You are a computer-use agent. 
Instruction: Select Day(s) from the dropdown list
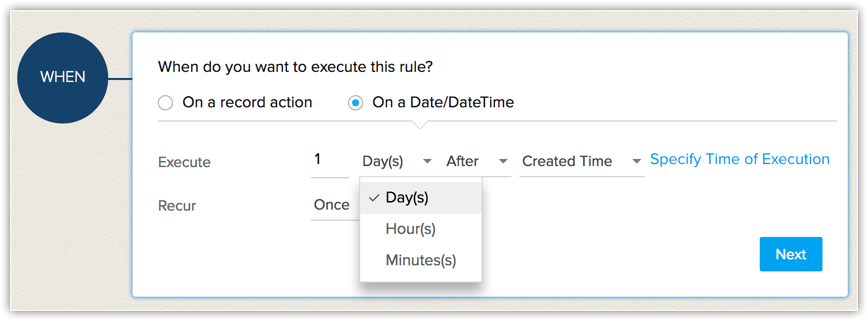click(407, 198)
